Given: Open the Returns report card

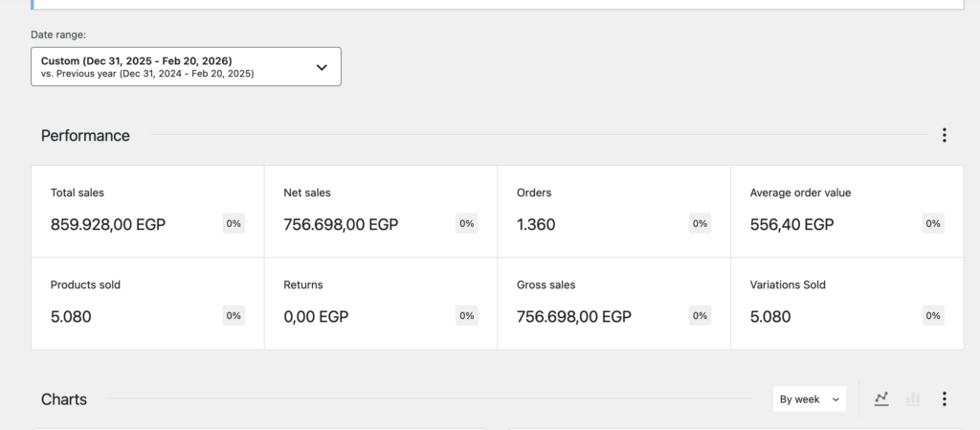Looking at the screenshot, I should [x=381, y=304].
